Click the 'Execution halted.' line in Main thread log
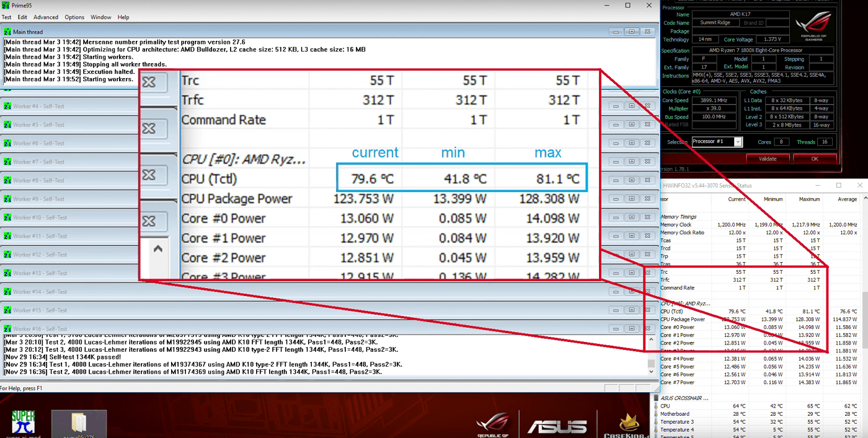Image resolution: width=868 pixels, height=438 pixels. (69, 72)
